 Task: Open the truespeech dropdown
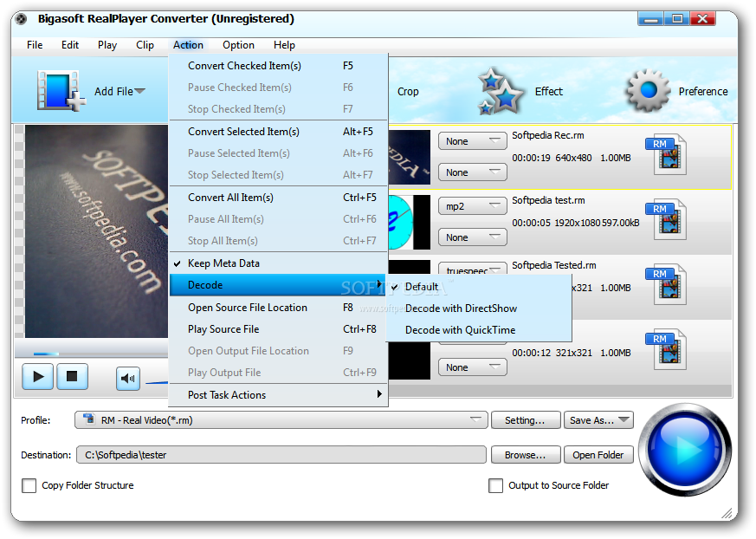click(473, 269)
